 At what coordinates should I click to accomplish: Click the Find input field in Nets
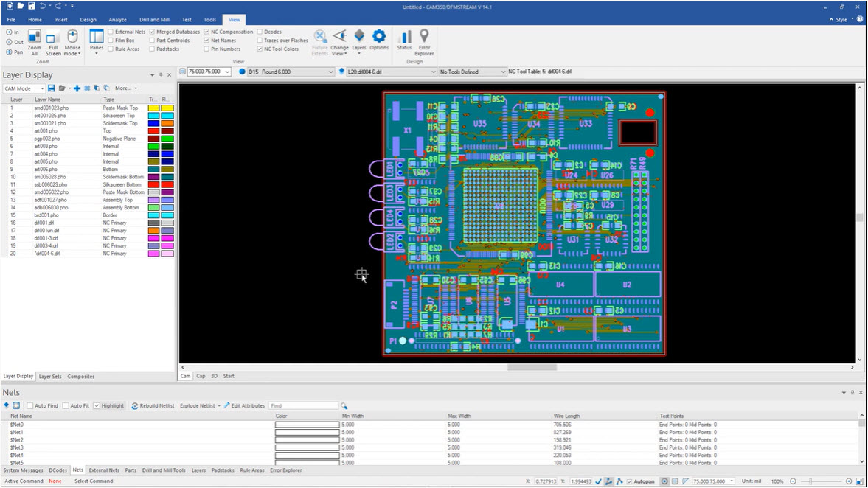[303, 405]
